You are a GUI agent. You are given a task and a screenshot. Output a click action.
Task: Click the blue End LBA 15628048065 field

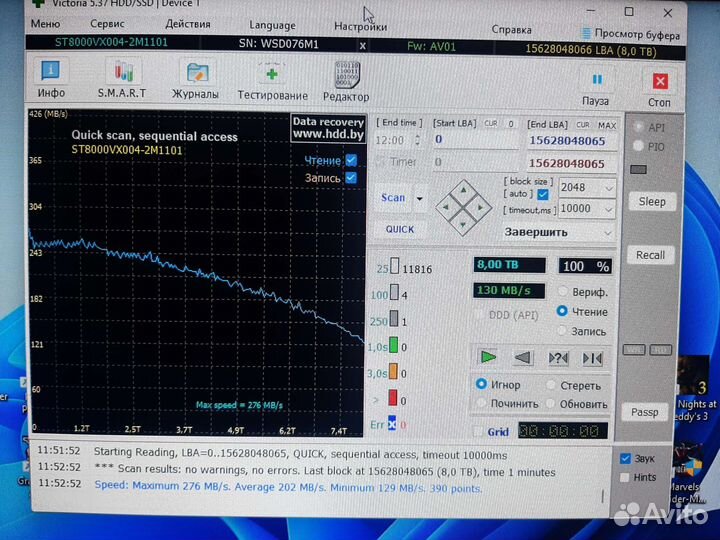(x=571, y=141)
